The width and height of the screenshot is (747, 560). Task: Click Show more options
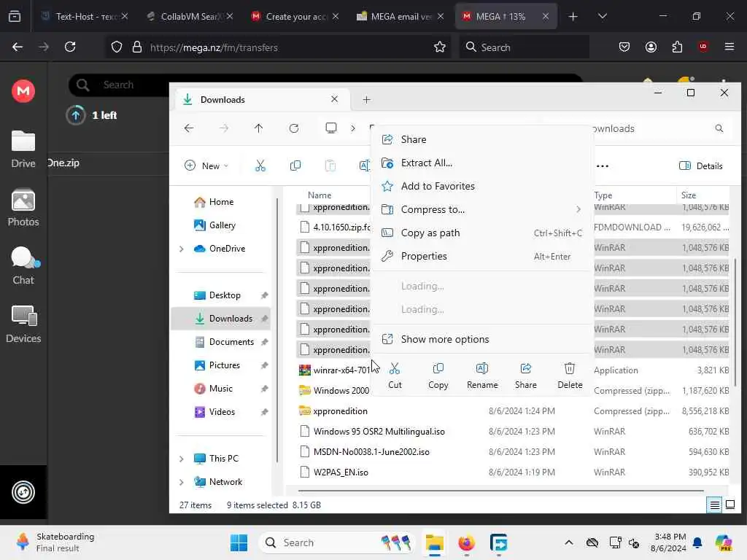(x=482, y=339)
